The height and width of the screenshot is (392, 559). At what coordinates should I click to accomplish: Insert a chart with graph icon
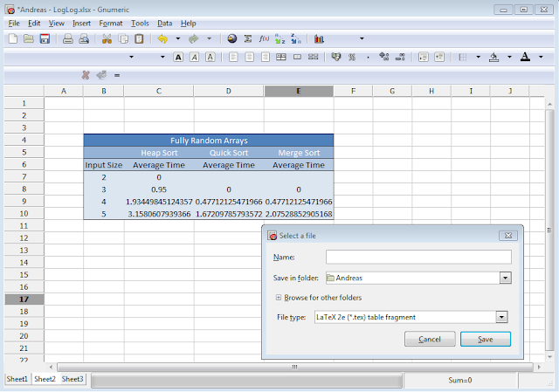(x=319, y=38)
